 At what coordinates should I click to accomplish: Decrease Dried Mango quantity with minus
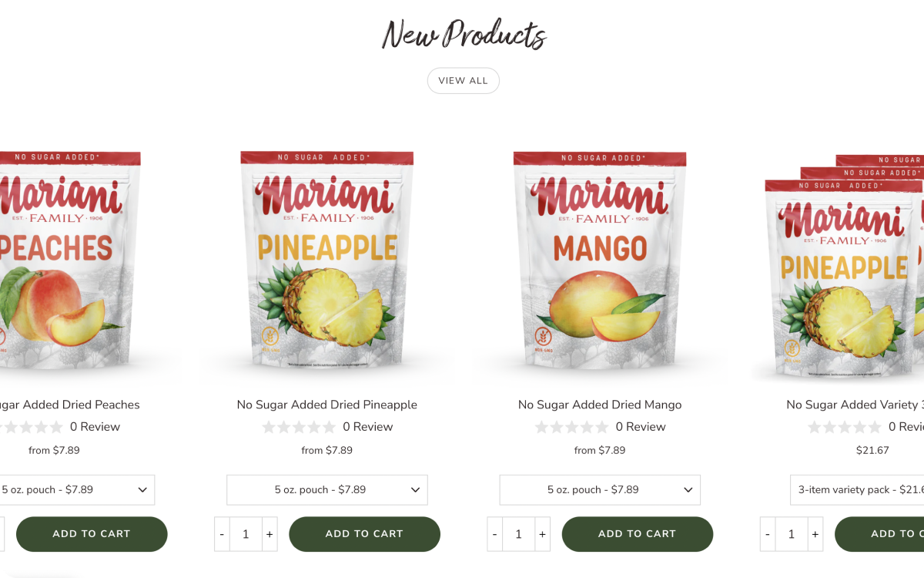pos(494,534)
